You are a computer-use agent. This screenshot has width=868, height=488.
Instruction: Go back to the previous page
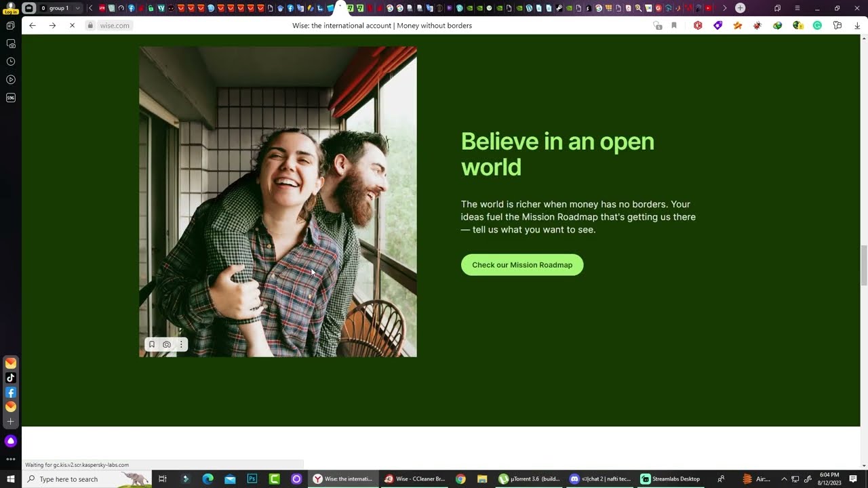point(32,26)
